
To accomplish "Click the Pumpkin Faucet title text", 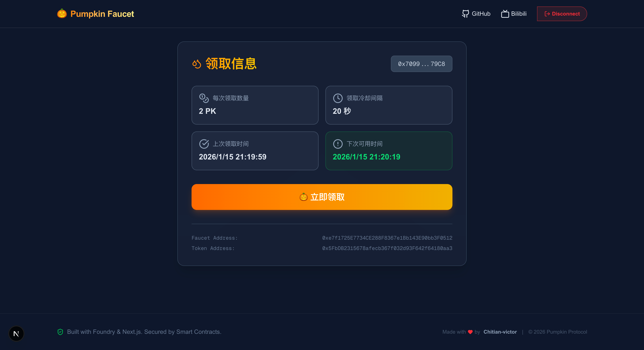I will (x=102, y=14).
